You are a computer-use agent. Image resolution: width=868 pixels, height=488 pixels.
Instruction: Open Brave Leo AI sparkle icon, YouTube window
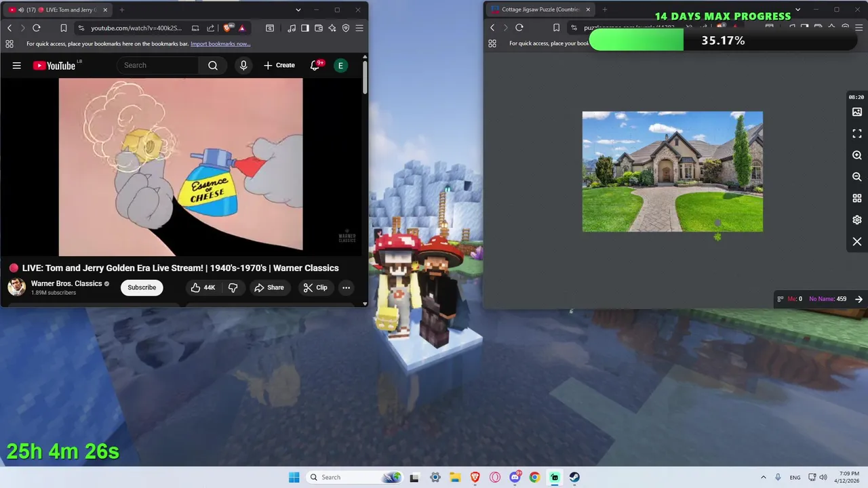pos(332,28)
